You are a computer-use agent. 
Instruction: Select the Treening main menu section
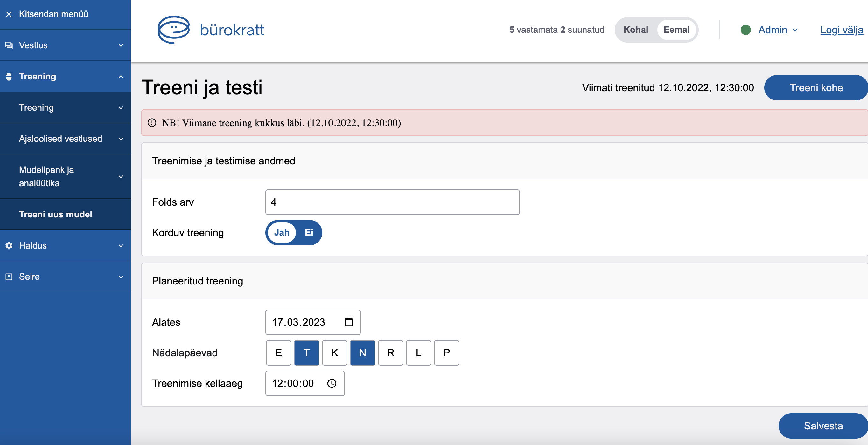tap(65, 76)
